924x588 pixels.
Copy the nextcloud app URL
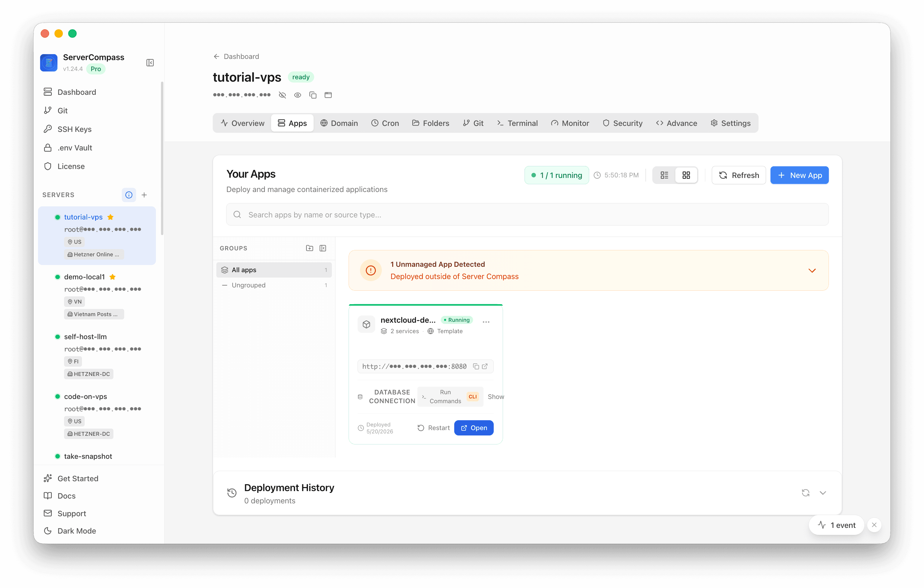[x=476, y=366]
